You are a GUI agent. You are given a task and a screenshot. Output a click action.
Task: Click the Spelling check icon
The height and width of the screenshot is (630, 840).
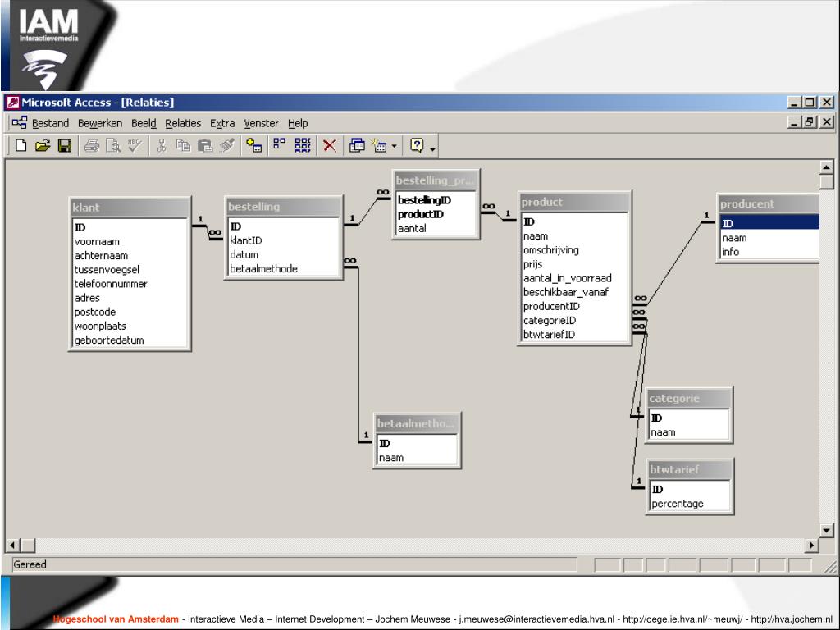[135, 145]
